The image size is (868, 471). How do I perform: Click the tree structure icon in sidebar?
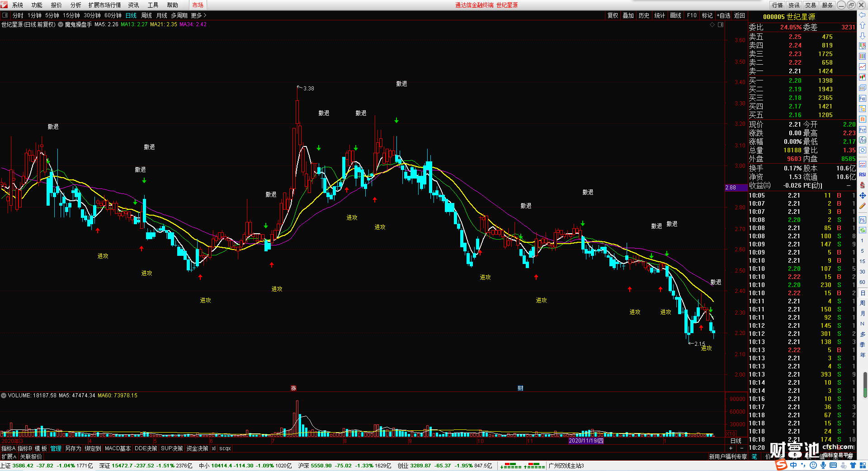pos(863,108)
